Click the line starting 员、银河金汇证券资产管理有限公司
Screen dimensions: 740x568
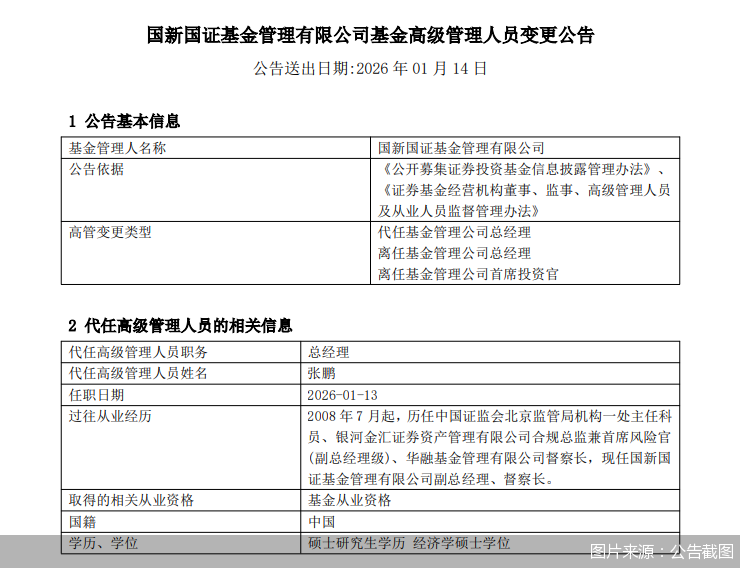tap(489, 437)
